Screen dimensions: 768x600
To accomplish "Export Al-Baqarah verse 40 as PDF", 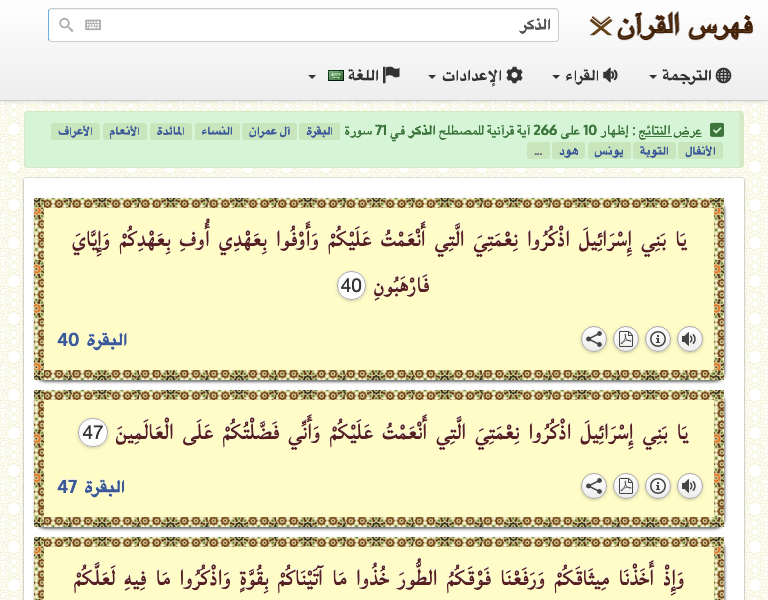I will click(626, 339).
